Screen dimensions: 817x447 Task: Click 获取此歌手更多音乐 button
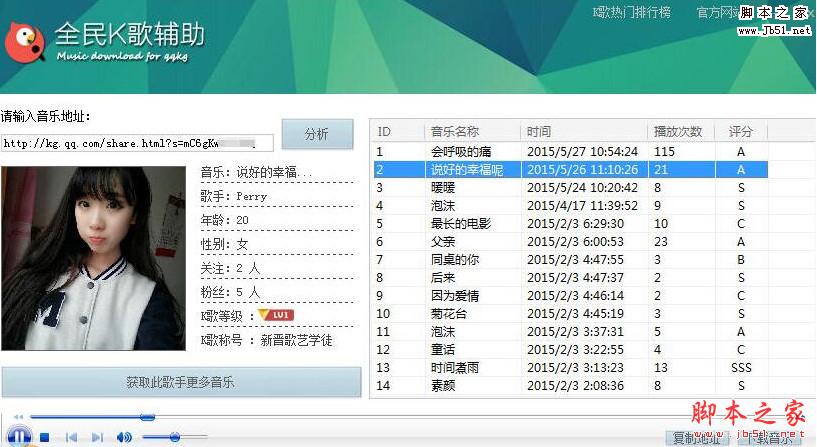(x=181, y=382)
